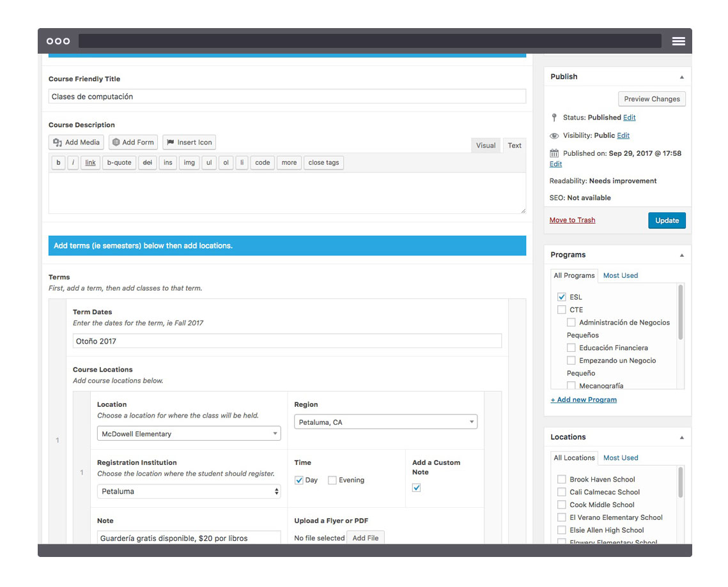Open the McDowell Elementary location dropdown

coord(189,434)
